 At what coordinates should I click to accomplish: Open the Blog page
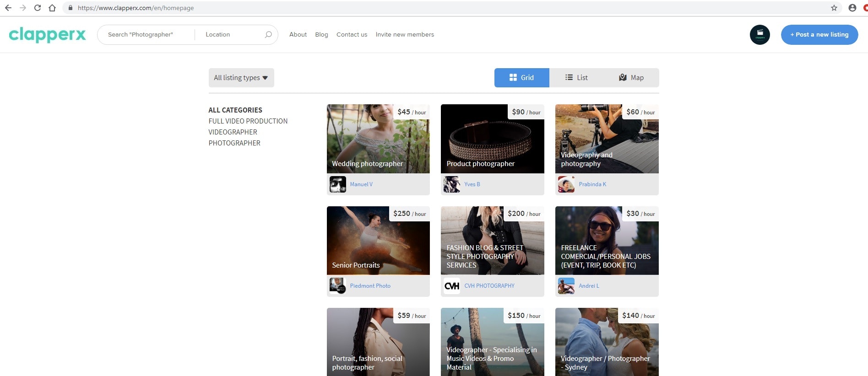pyautogui.click(x=321, y=34)
